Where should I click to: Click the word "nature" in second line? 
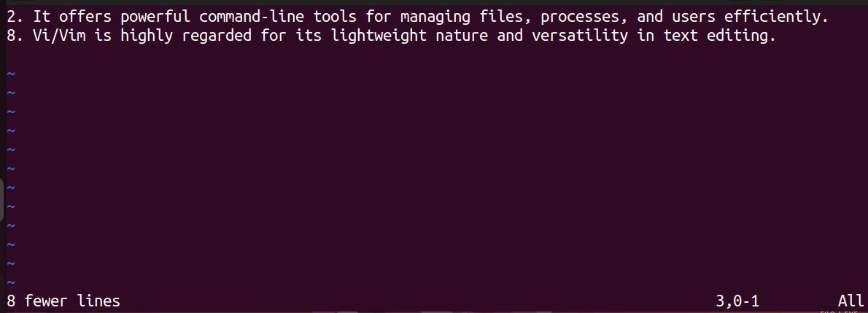[462, 36]
